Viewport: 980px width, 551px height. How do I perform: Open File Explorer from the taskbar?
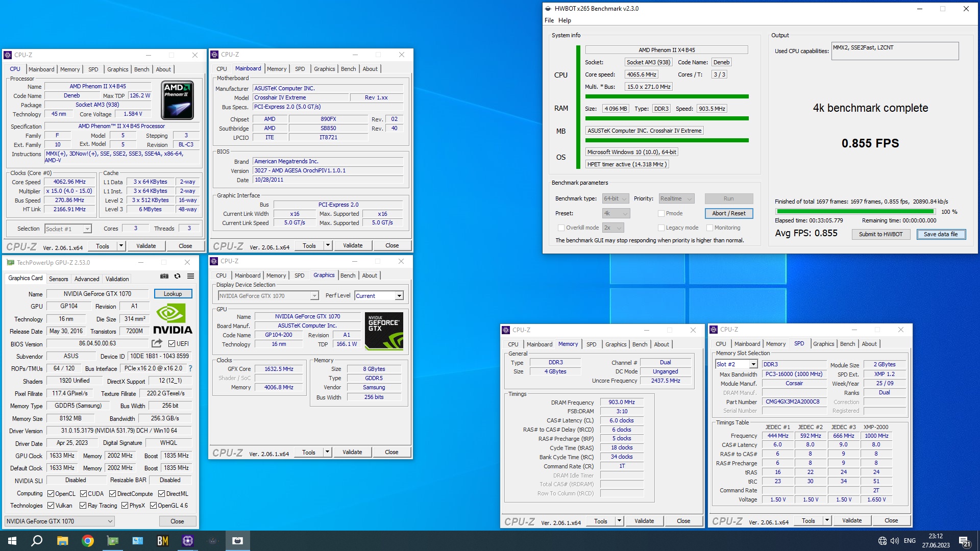point(62,541)
